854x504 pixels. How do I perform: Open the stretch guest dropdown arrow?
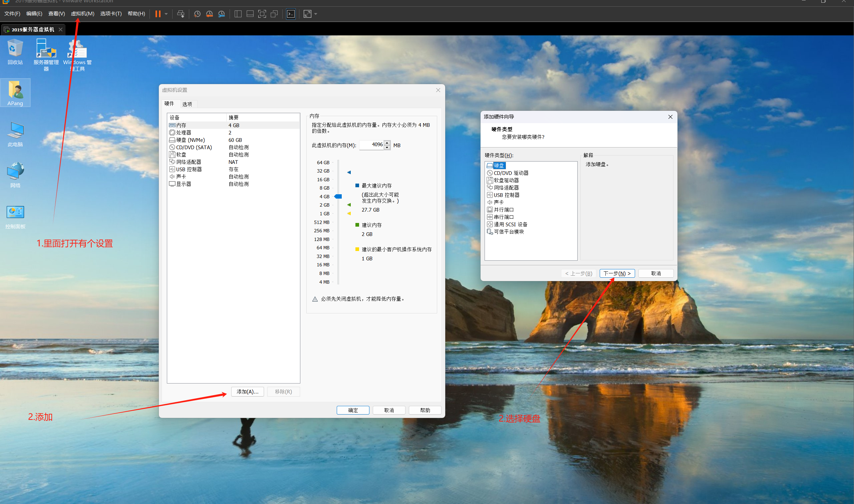click(316, 14)
